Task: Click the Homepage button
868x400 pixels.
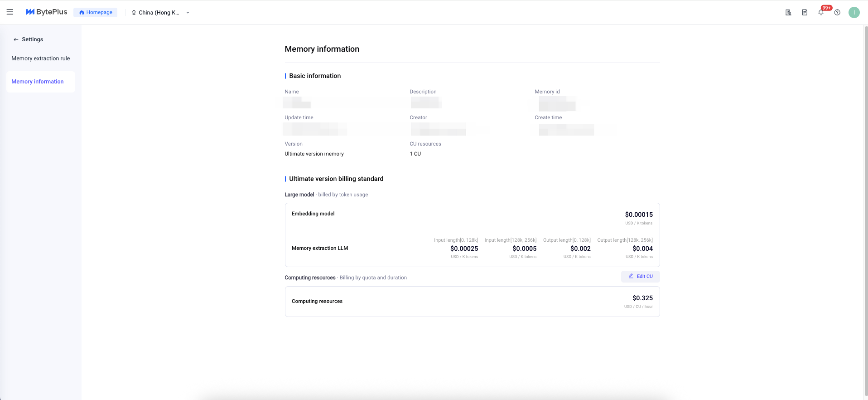Action: (96, 12)
